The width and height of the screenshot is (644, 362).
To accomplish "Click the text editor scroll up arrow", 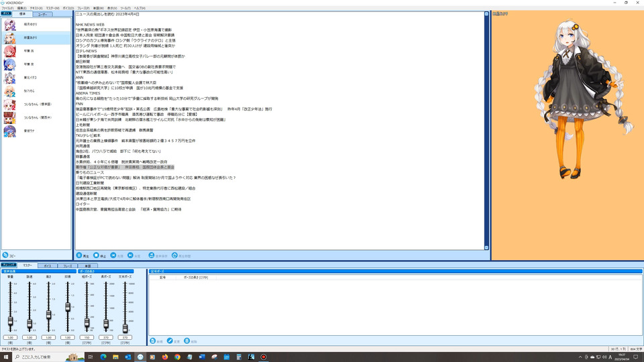I will tap(487, 14).
